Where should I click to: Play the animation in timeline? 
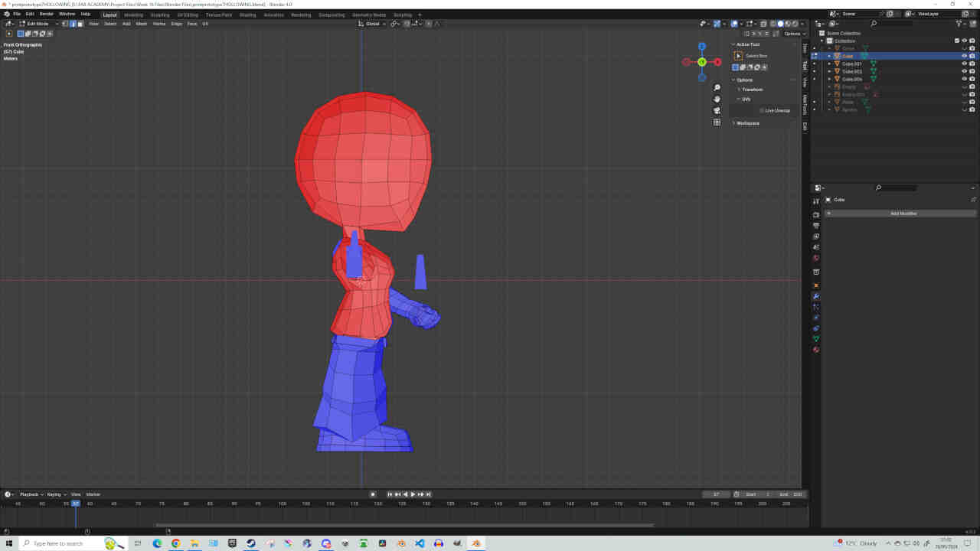point(413,494)
